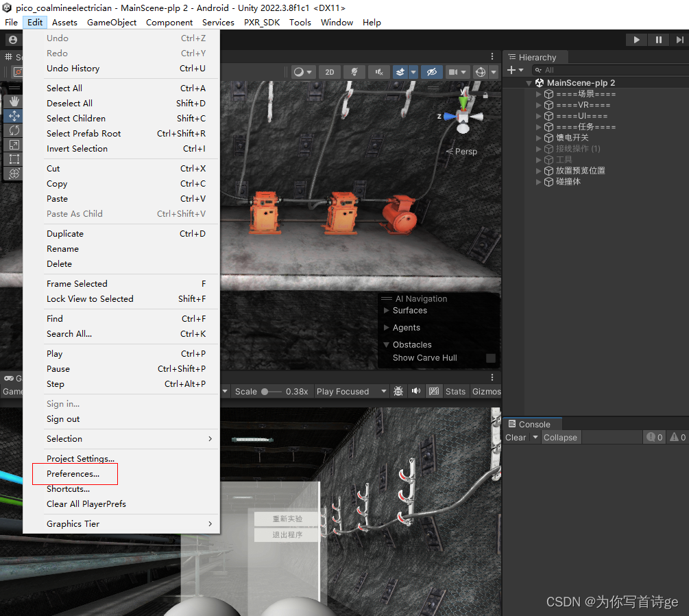Open scene view options kebab menu
689x616 pixels.
point(492,57)
